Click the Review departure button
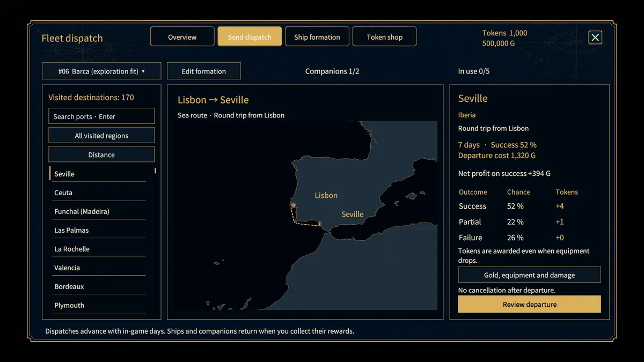The image size is (644, 362). pos(529,304)
